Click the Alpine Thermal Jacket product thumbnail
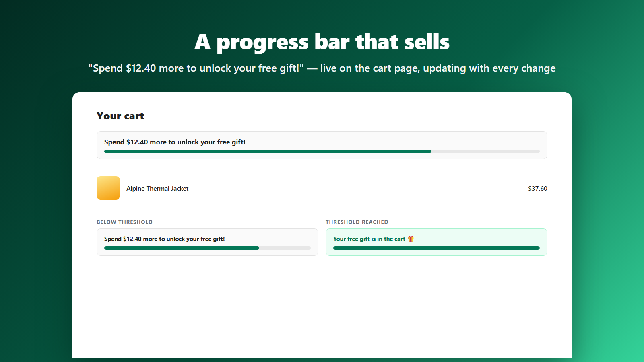 pos(108,188)
